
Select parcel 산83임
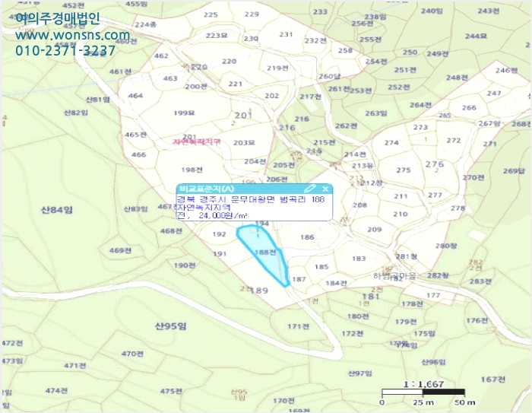[135, 208]
